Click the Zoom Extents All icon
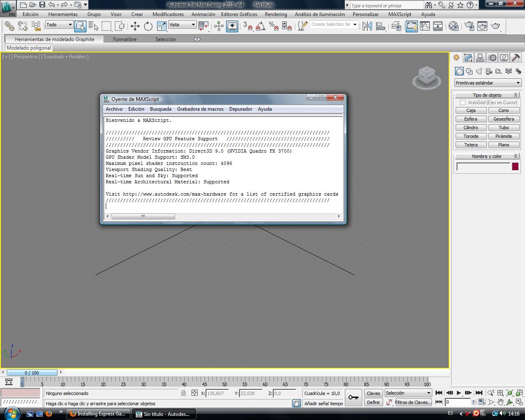 pos(519,393)
